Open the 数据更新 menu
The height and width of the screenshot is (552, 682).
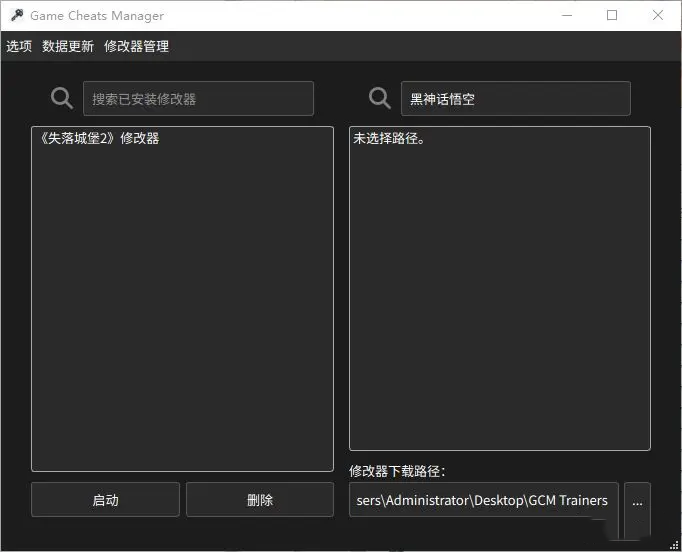pos(68,46)
